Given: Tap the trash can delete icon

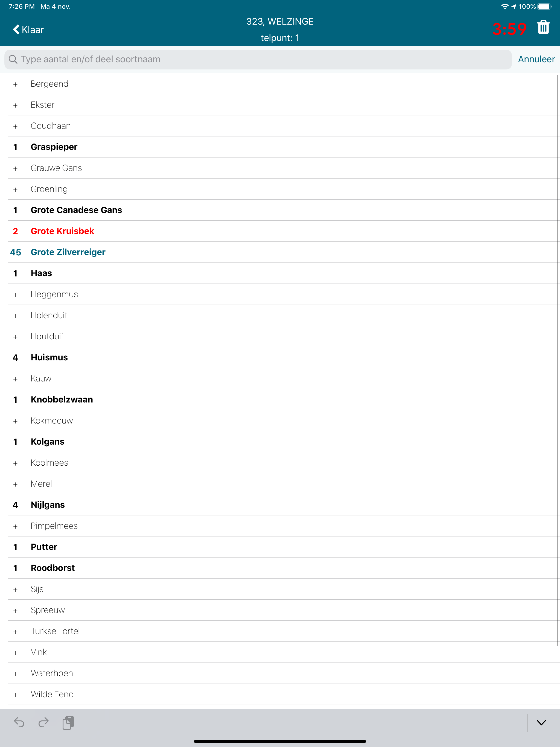Looking at the screenshot, I should [543, 27].
